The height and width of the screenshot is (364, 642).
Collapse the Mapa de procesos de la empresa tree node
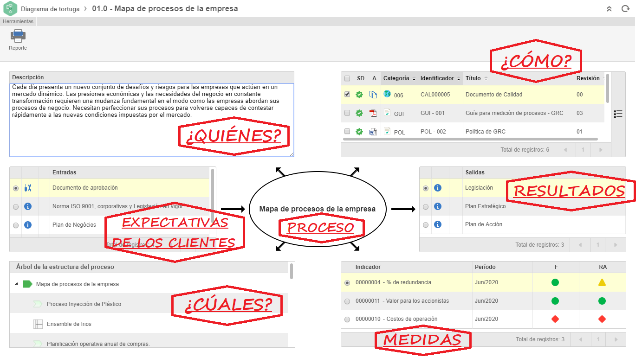click(17, 284)
